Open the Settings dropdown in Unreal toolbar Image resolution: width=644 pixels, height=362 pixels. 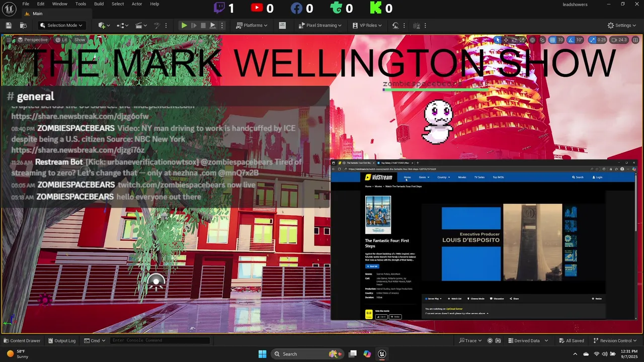(x=621, y=25)
